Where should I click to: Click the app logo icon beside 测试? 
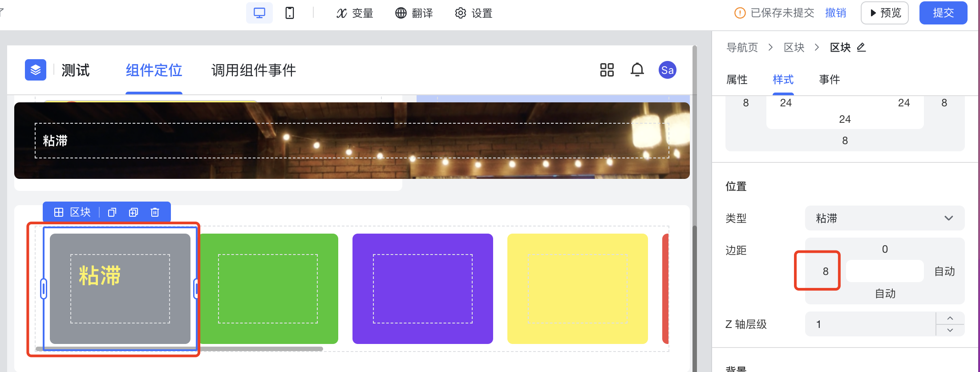(x=36, y=70)
